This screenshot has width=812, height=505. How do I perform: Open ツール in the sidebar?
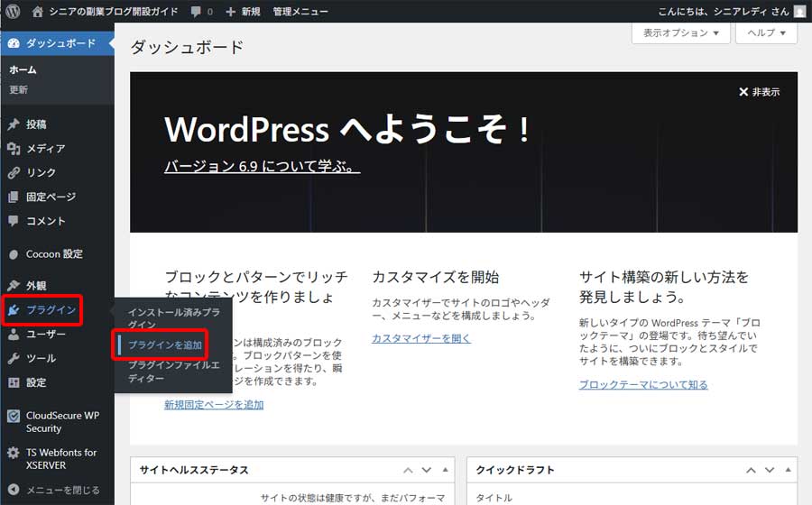(41, 359)
